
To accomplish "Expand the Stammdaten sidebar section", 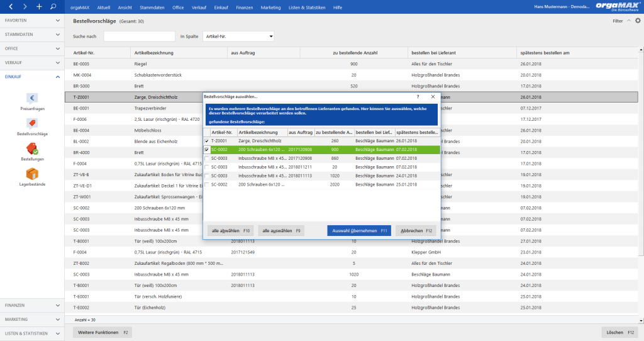I will click(32, 35).
